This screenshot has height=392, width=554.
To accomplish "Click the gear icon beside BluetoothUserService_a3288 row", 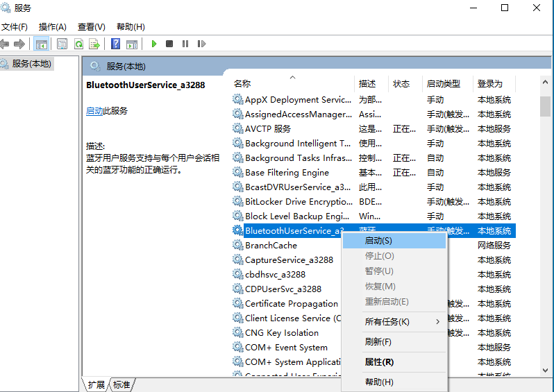I will coord(238,230).
